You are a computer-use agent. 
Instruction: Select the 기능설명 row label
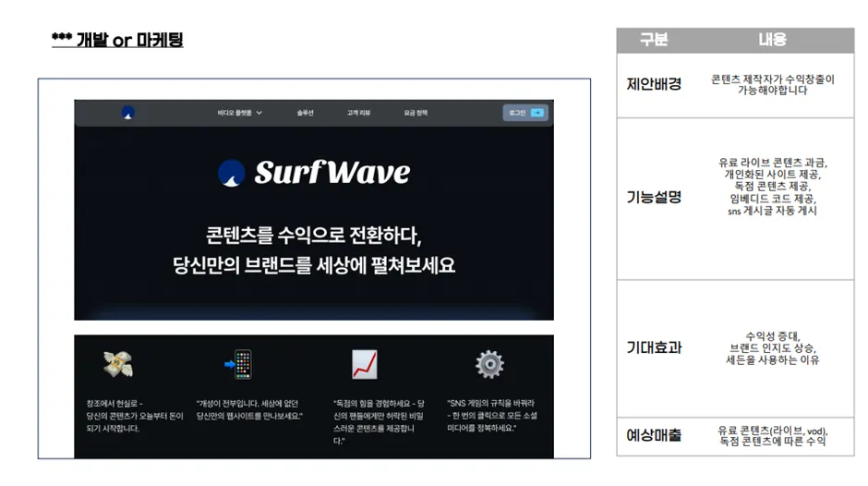point(654,198)
